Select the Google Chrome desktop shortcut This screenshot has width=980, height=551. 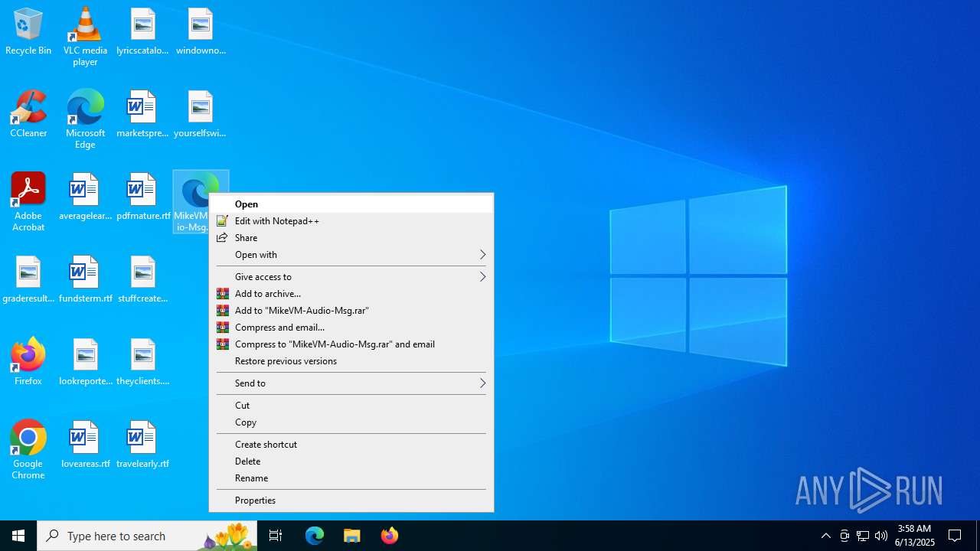(x=28, y=450)
